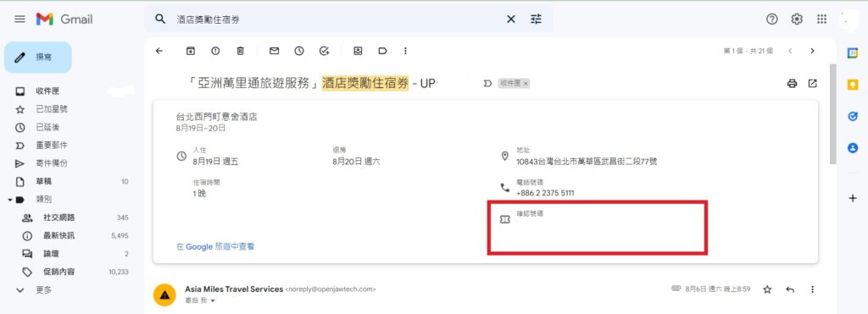Click the 撰寫 compose button

(37, 57)
